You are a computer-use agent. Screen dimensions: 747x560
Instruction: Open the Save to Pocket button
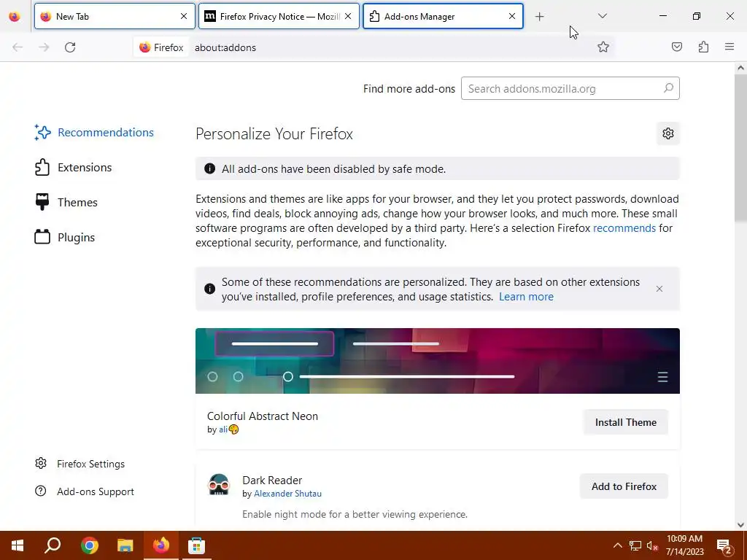[x=676, y=47]
